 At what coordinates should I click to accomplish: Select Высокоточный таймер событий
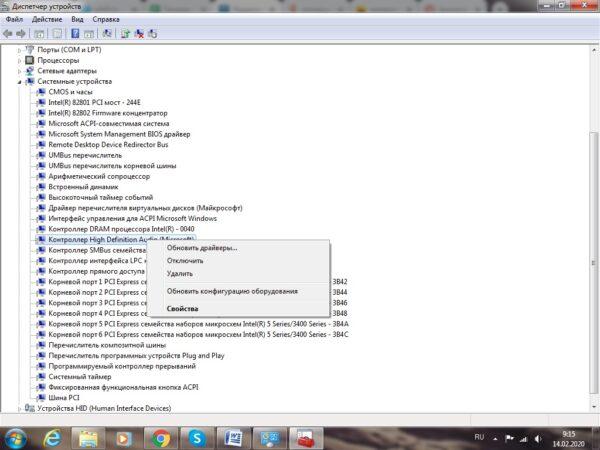(101, 197)
